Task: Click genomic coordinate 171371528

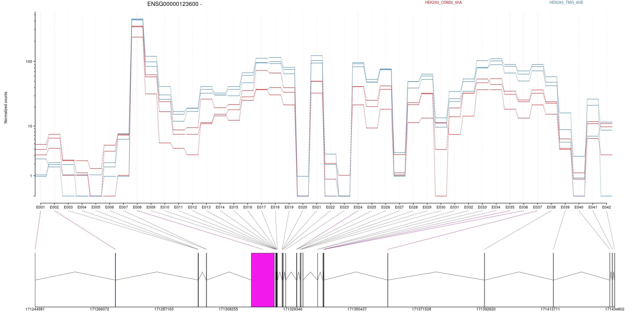Action: (422, 309)
